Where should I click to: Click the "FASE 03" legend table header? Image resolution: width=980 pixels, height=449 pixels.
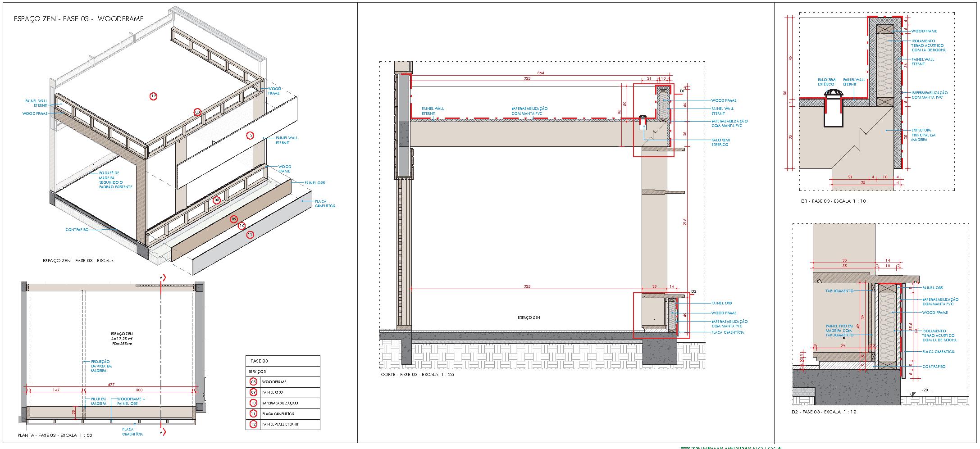(259, 361)
